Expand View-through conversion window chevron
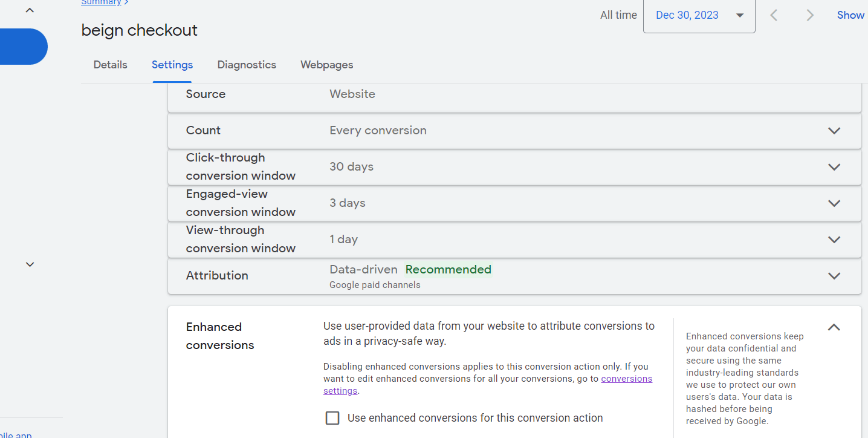This screenshot has width=868, height=438. click(834, 240)
